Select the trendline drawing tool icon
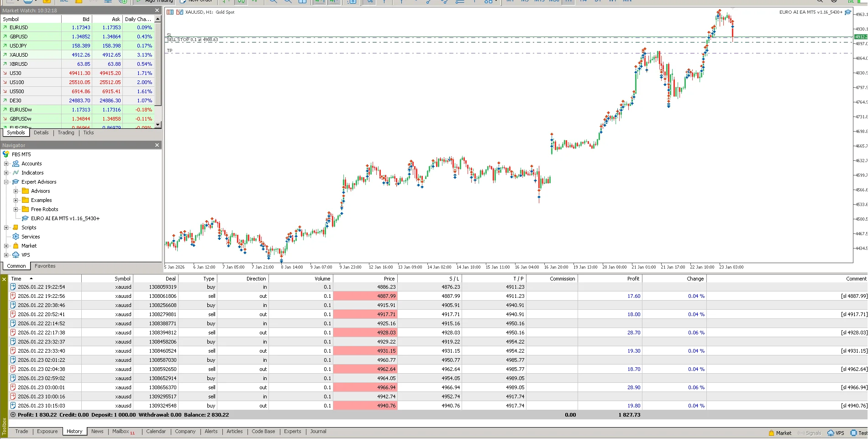Screen dimensions: 868x439 pos(428,2)
